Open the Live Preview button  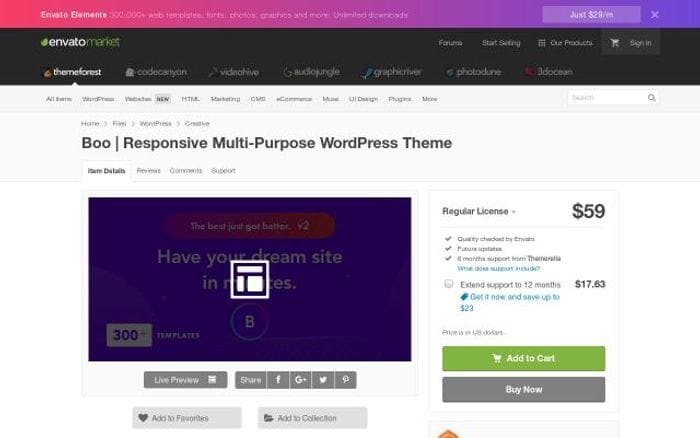185,380
